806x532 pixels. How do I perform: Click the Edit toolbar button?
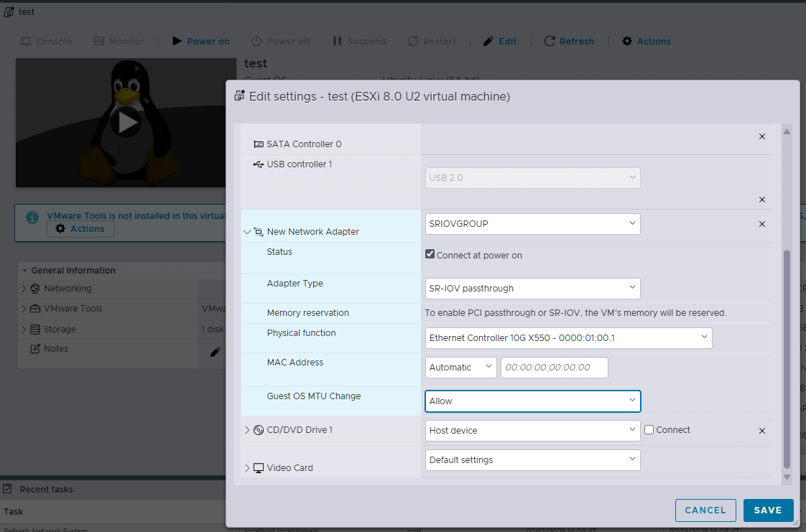500,42
